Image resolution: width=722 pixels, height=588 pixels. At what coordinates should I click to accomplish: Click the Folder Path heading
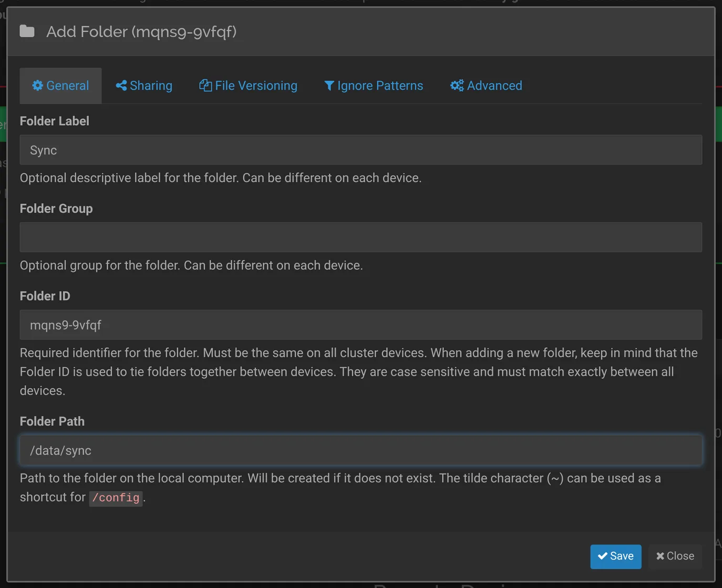pos(52,421)
